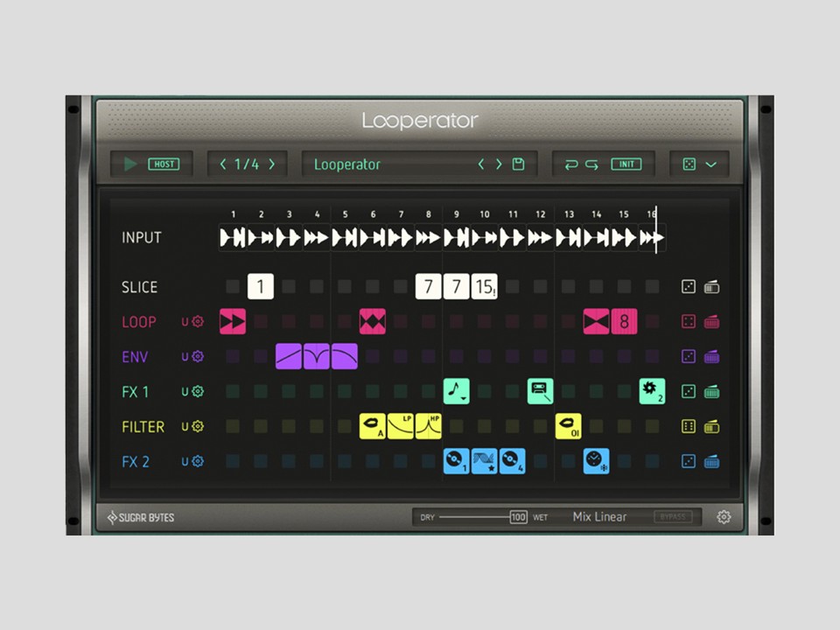Click the FX 1 music note effect block

click(x=457, y=392)
